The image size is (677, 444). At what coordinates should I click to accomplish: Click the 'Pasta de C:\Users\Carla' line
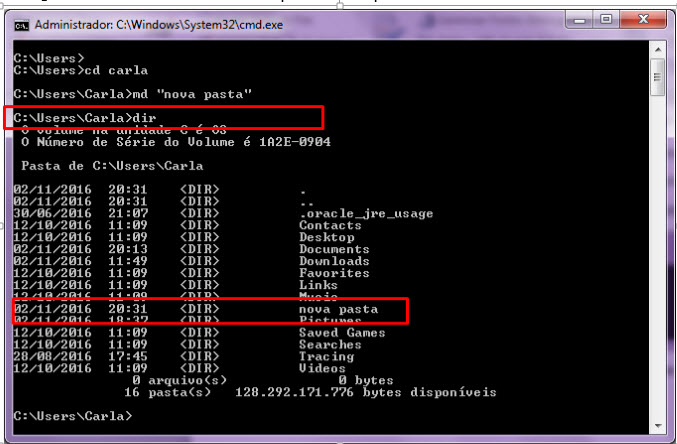click(112, 166)
